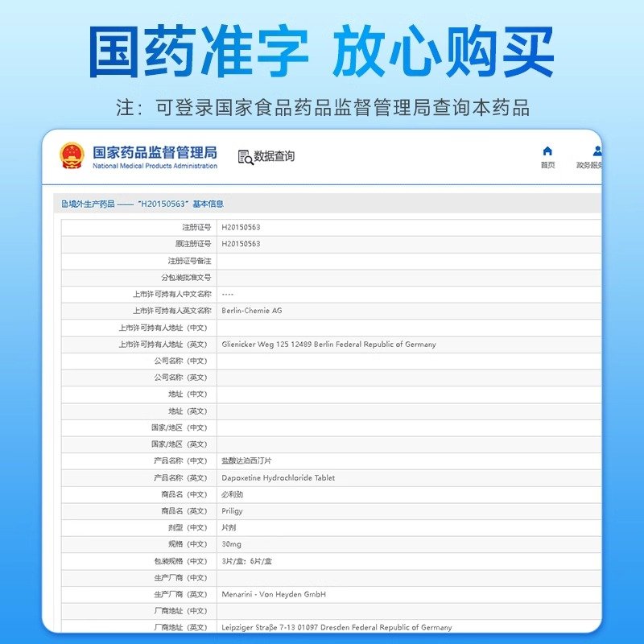Select H20150563 in the 原注册证号 row

(241, 244)
